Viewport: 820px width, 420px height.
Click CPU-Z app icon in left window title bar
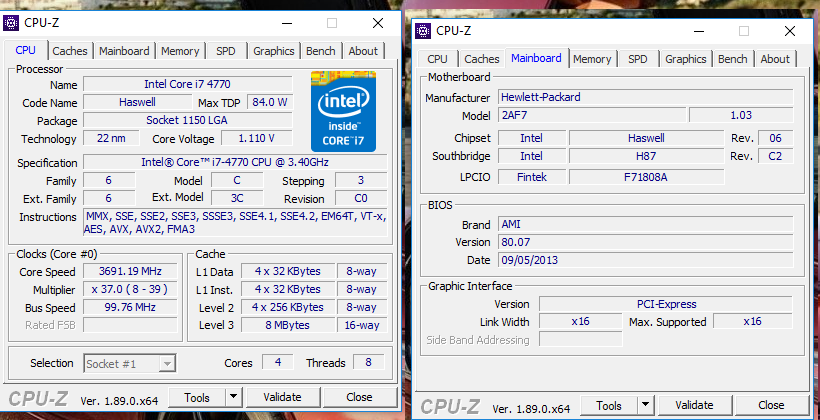(12, 23)
